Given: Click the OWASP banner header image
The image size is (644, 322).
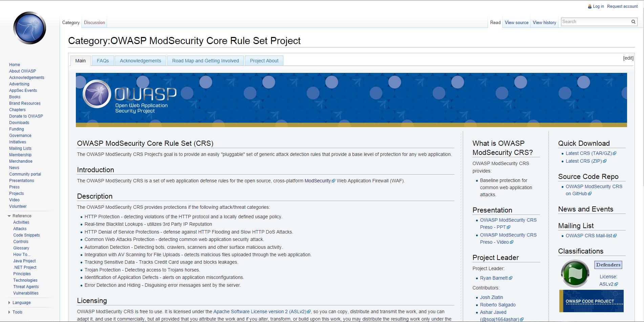Looking at the screenshot, I should coord(351,100).
